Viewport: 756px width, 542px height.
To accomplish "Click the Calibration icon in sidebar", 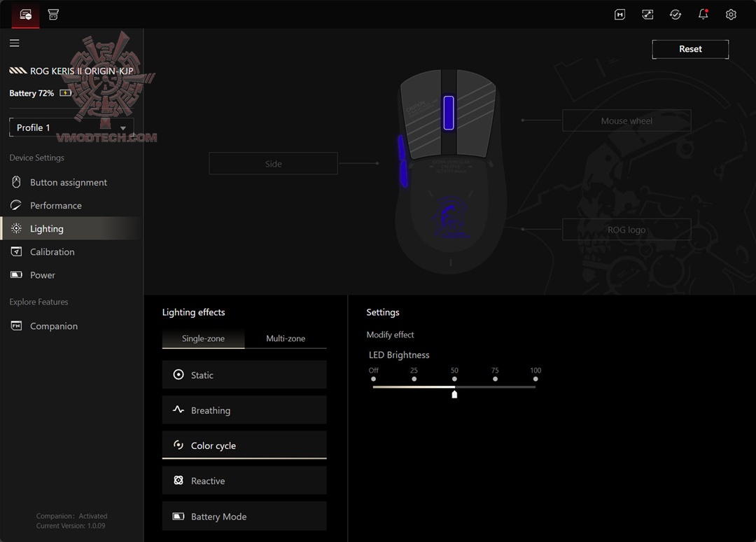I will pyautogui.click(x=16, y=251).
